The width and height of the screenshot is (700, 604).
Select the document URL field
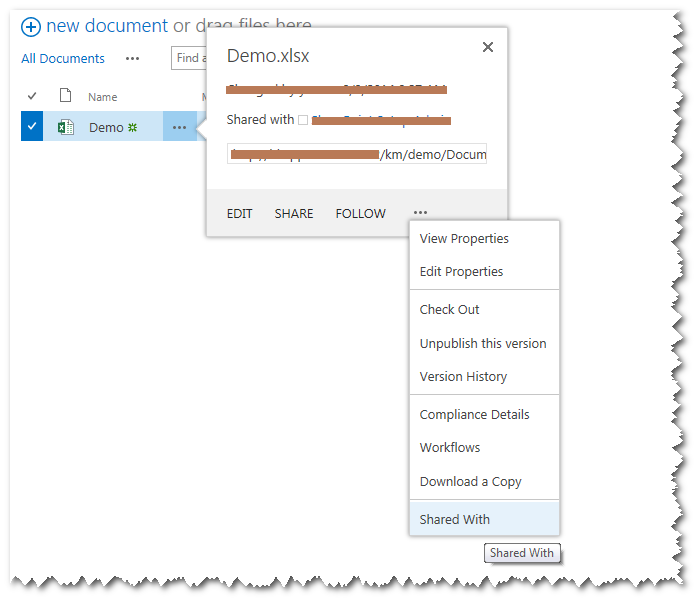pos(357,154)
